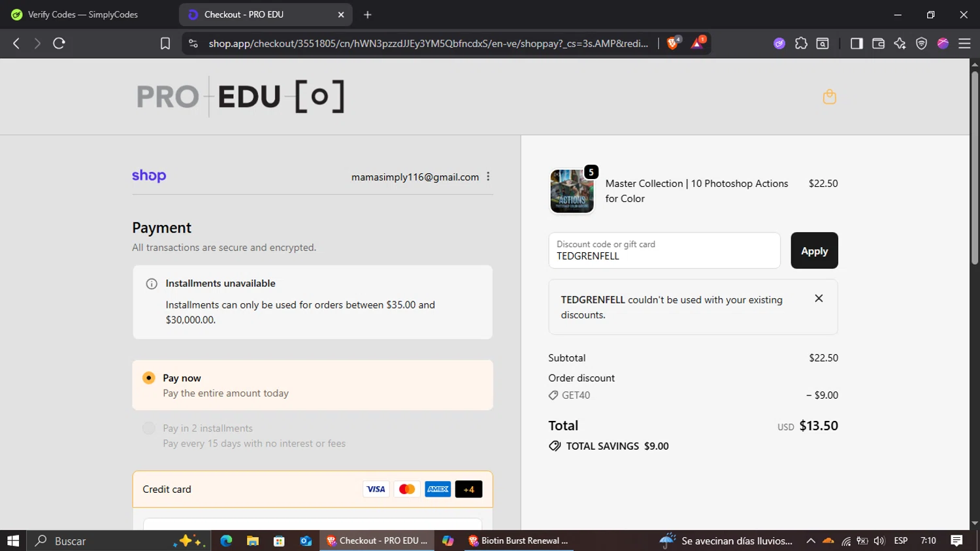This screenshot has height=551, width=980.
Task: Open Microsoft Store from taskbar
Action: pyautogui.click(x=279, y=541)
